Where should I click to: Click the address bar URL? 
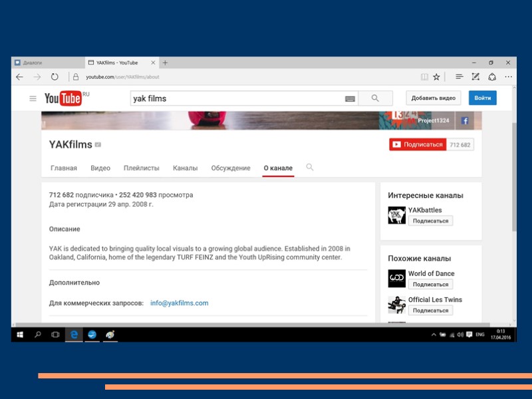point(122,77)
